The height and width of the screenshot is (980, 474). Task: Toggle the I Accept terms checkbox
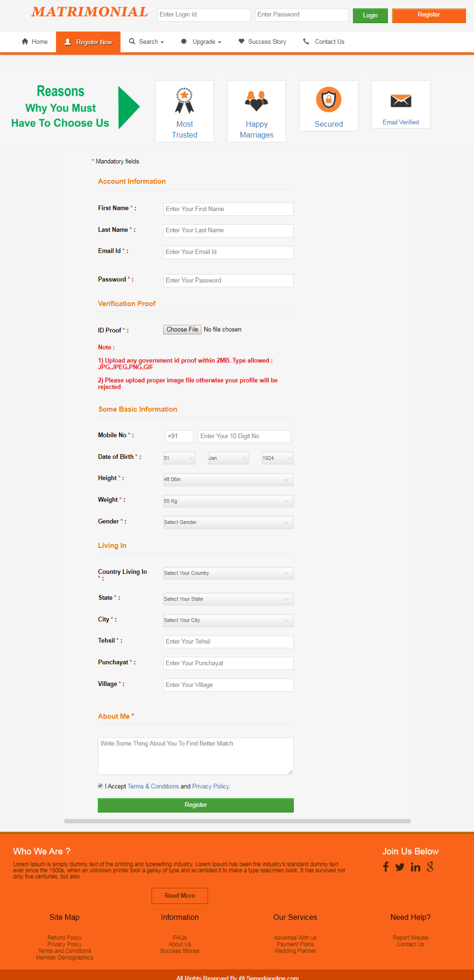click(x=100, y=786)
